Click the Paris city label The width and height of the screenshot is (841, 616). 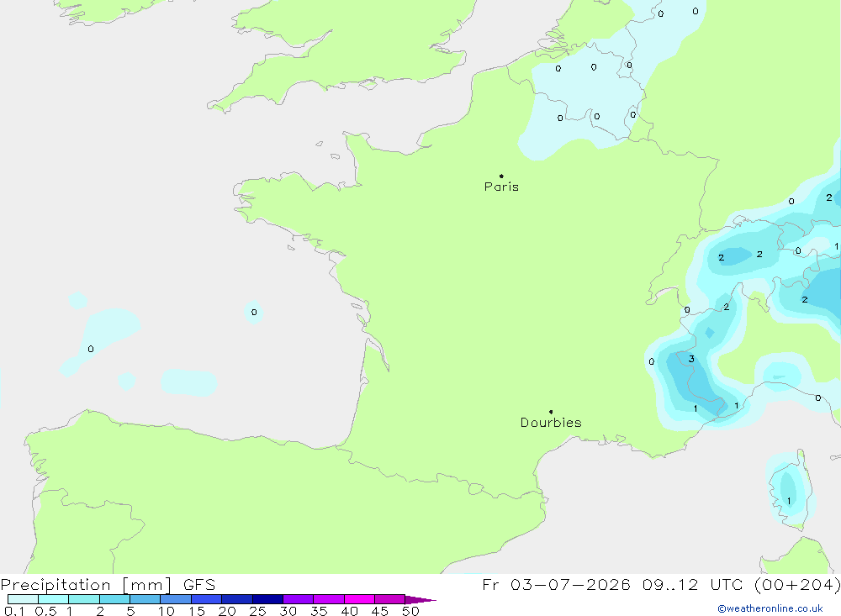(x=501, y=187)
